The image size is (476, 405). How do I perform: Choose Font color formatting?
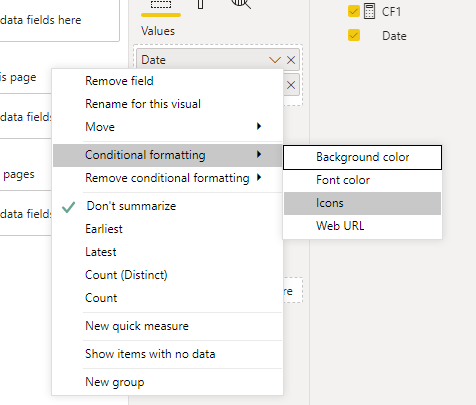coord(362,180)
